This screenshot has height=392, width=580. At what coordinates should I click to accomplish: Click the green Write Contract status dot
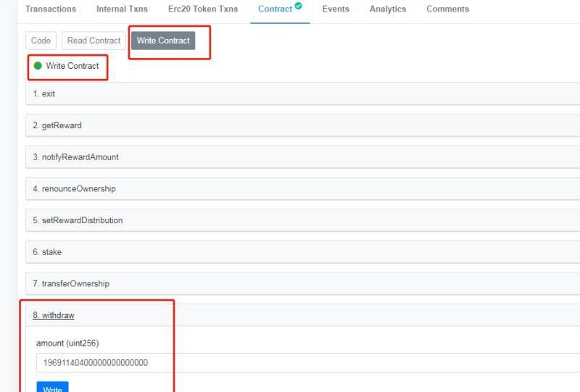point(38,66)
